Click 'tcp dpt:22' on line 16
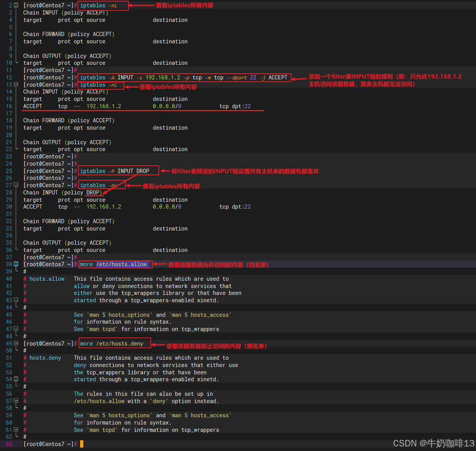The height and width of the screenshot is (451, 476). tap(235, 106)
